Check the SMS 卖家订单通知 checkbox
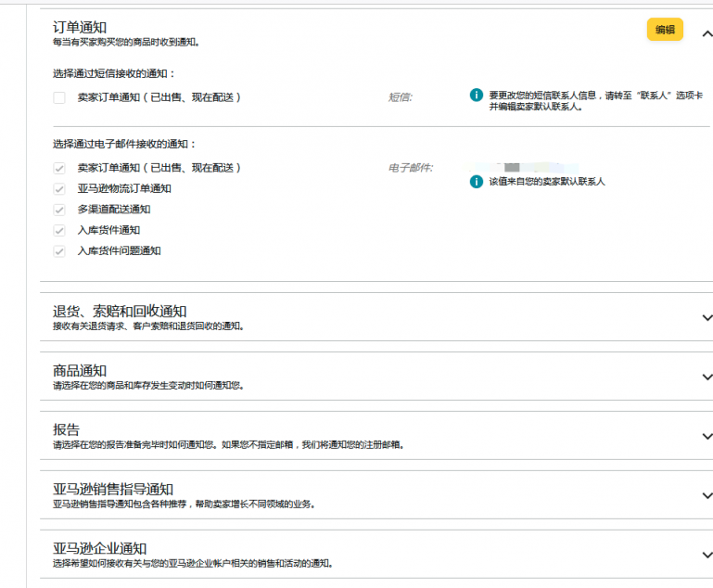The image size is (713, 588). point(59,97)
